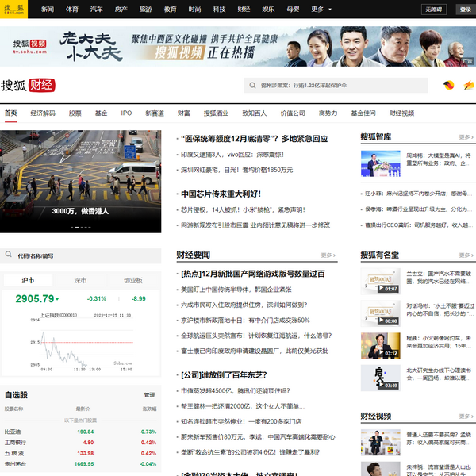Open the 股票 tab in finance navigation

[75, 113]
